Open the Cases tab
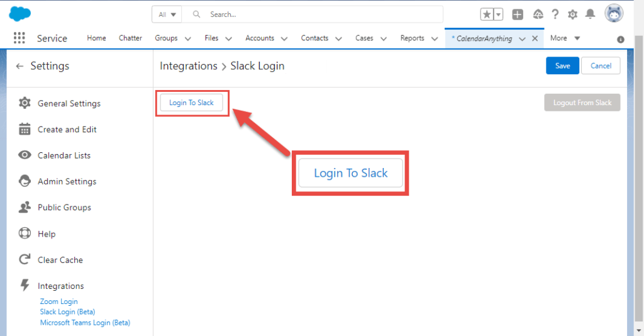644x336 pixels. pyautogui.click(x=364, y=38)
